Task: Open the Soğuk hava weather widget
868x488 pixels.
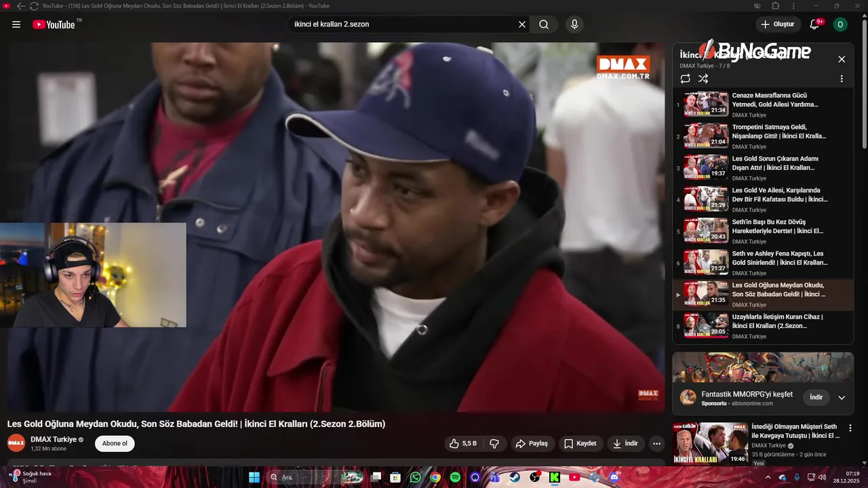Action: coord(30,477)
